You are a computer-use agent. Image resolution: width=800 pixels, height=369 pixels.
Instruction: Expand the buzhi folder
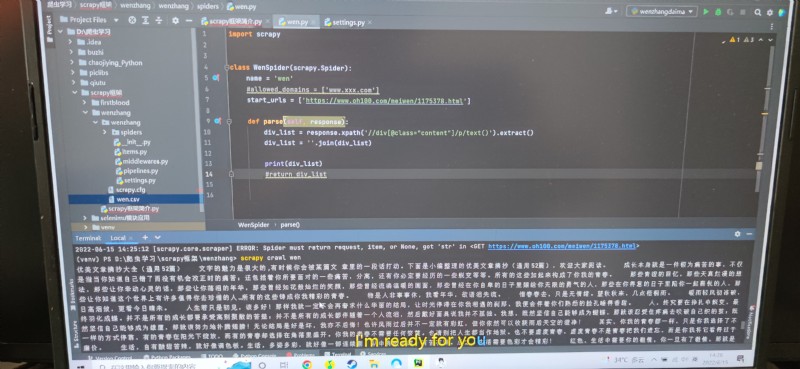click(71, 53)
